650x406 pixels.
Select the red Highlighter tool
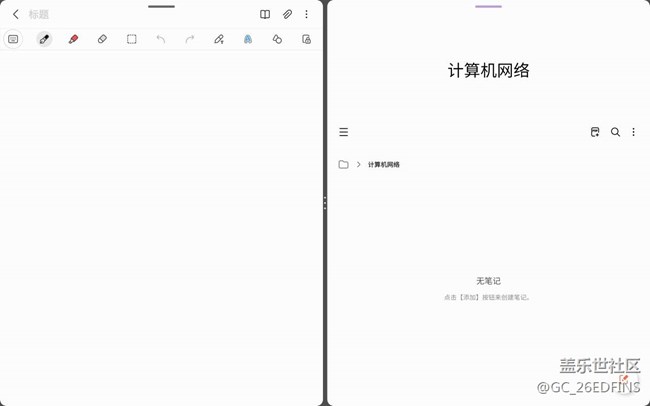pos(73,39)
